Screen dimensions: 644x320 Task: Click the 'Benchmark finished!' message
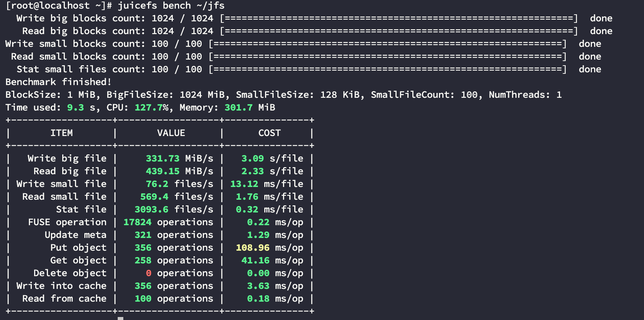[x=58, y=82]
